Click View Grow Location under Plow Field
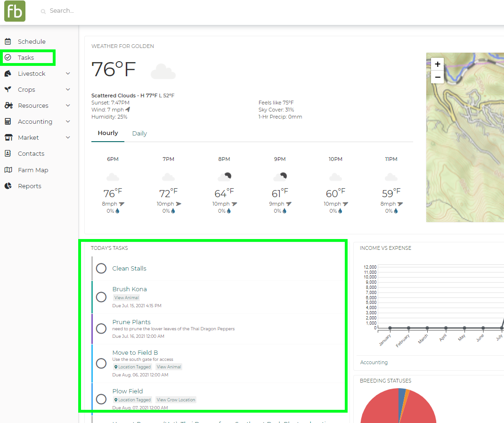The height and width of the screenshot is (423, 504). tap(176, 400)
